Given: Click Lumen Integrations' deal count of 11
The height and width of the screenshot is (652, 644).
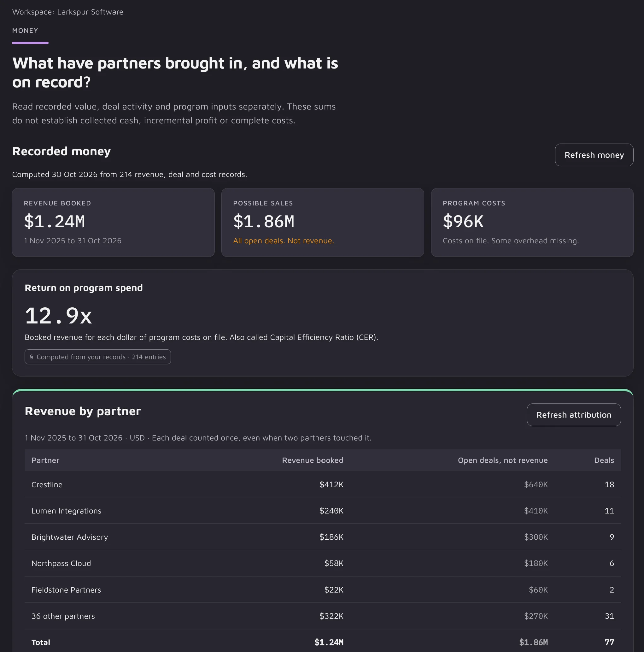Looking at the screenshot, I should click(x=609, y=511).
